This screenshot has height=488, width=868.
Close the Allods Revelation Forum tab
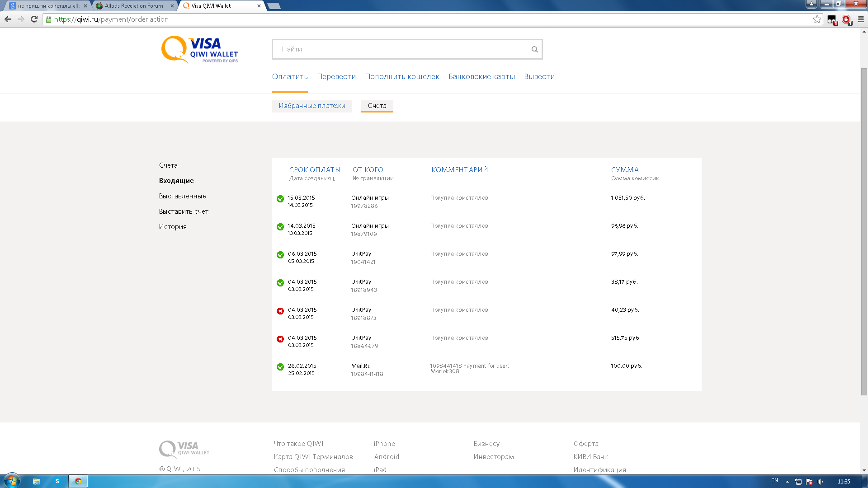coord(172,6)
